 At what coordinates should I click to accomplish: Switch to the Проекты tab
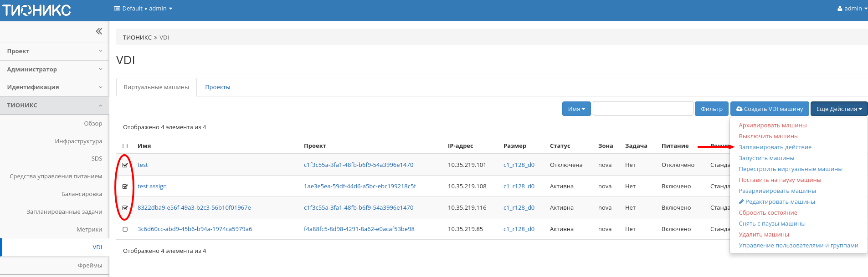pos(217,87)
